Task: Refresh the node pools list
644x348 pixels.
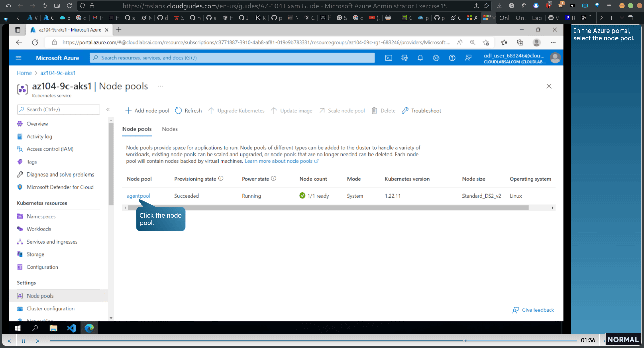Action: (188, 111)
